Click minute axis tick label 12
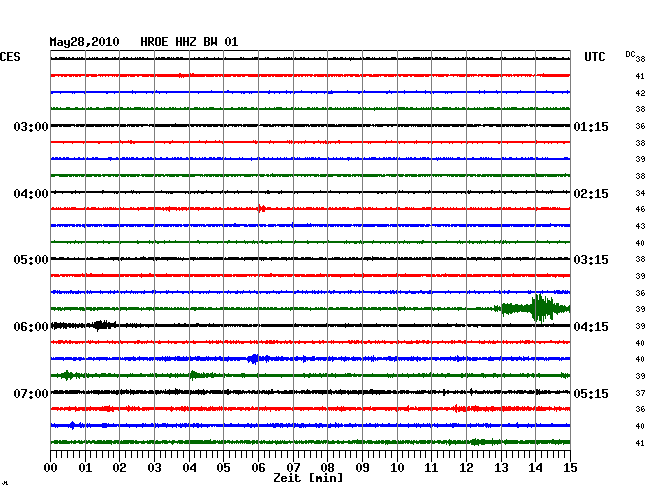Screen dimensions: 650x494 pos(466,467)
